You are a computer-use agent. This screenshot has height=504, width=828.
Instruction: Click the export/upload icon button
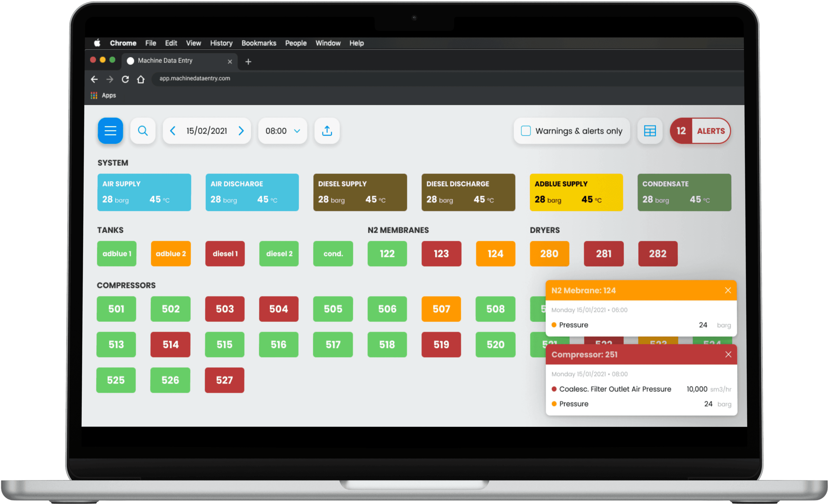pos(327,131)
